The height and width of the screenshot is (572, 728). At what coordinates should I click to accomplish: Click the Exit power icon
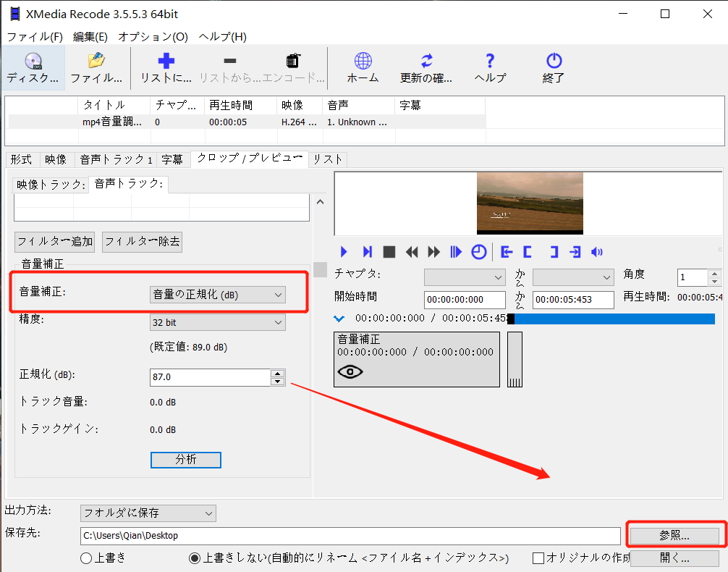point(554,62)
